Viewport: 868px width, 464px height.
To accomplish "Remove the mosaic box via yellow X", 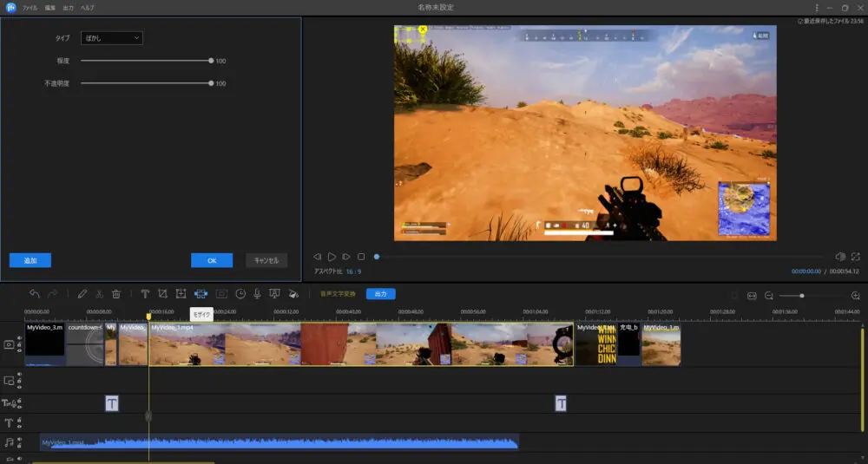I will [423, 29].
